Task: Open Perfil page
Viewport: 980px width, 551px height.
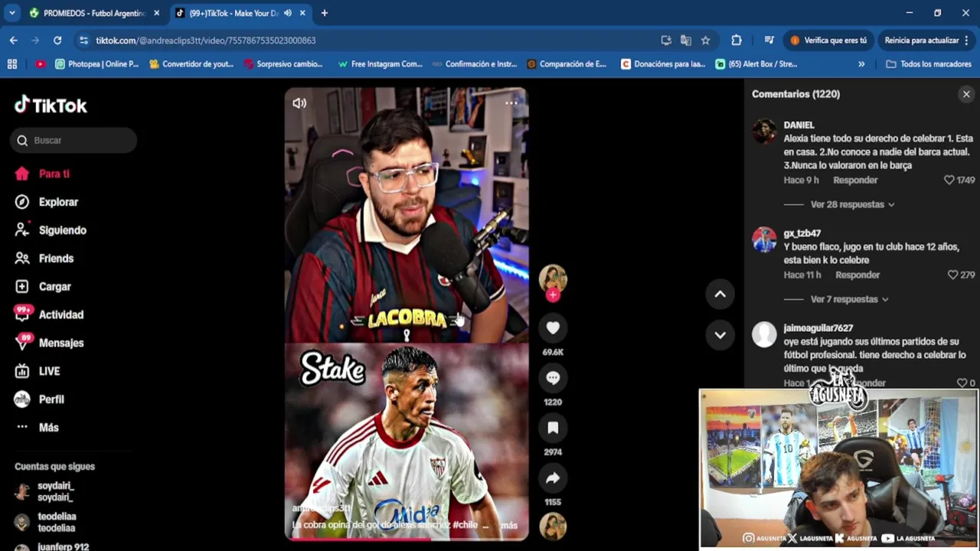Action: tap(41, 399)
